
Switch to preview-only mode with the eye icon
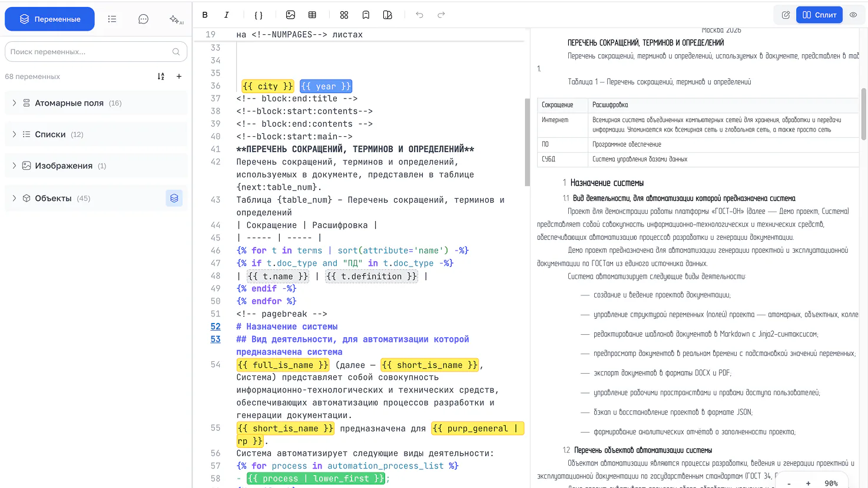click(853, 15)
